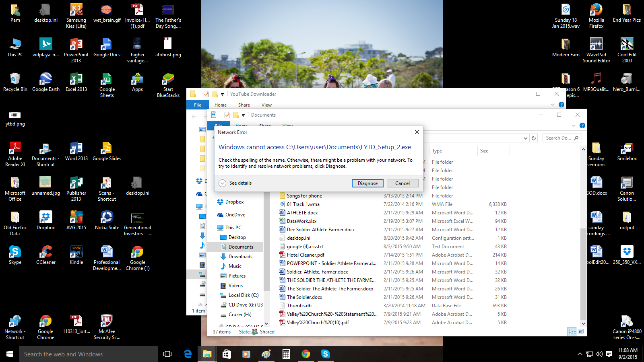The width and height of the screenshot is (644, 362).
Task: Select the Start BlueStacks desktop icon
Action: point(168,85)
